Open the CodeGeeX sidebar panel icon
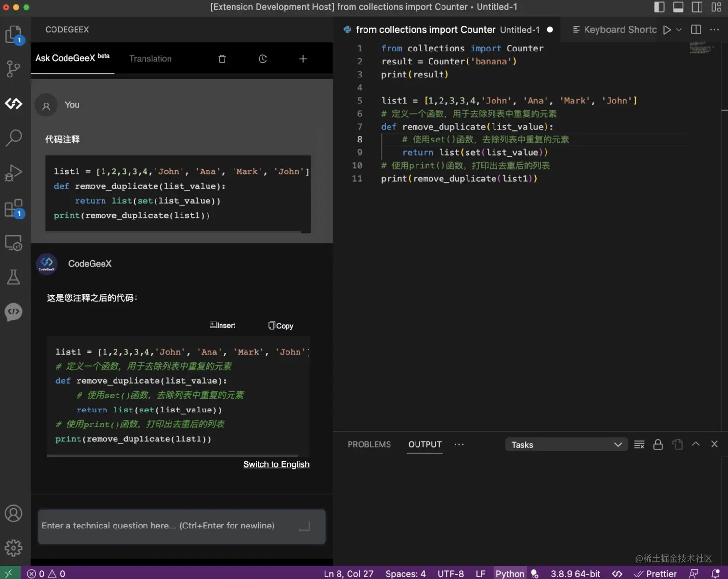The height and width of the screenshot is (579, 728). (x=13, y=103)
